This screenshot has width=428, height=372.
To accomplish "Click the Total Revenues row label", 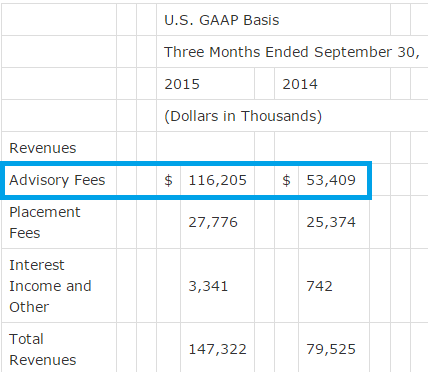I will coord(43,349).
